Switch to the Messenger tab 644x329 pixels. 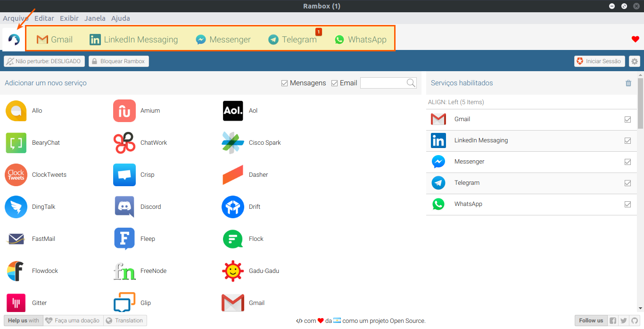pyautogui.click(x=223, y=40)
